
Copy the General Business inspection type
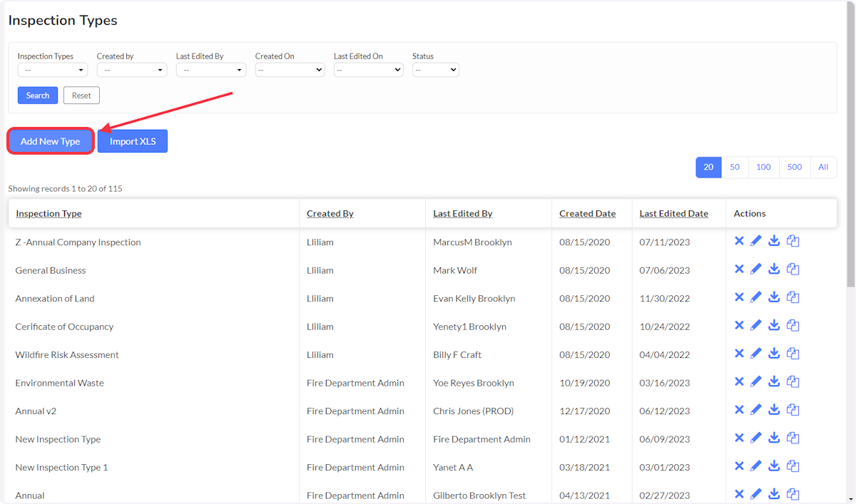point(793,269)
